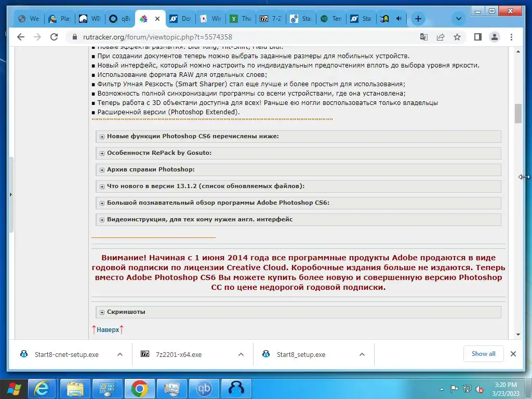532x399 pixels.
Task: Switch to the 7-Z tab
Action: pos(271,19)
